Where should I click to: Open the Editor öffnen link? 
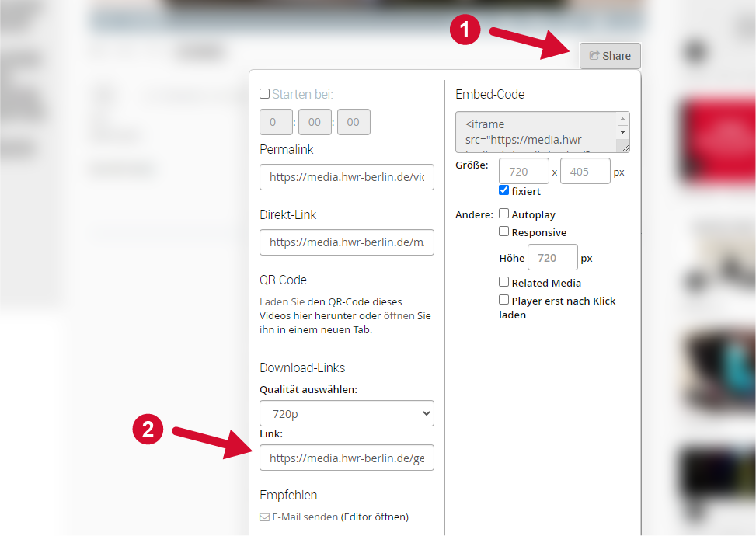(375, 517)
